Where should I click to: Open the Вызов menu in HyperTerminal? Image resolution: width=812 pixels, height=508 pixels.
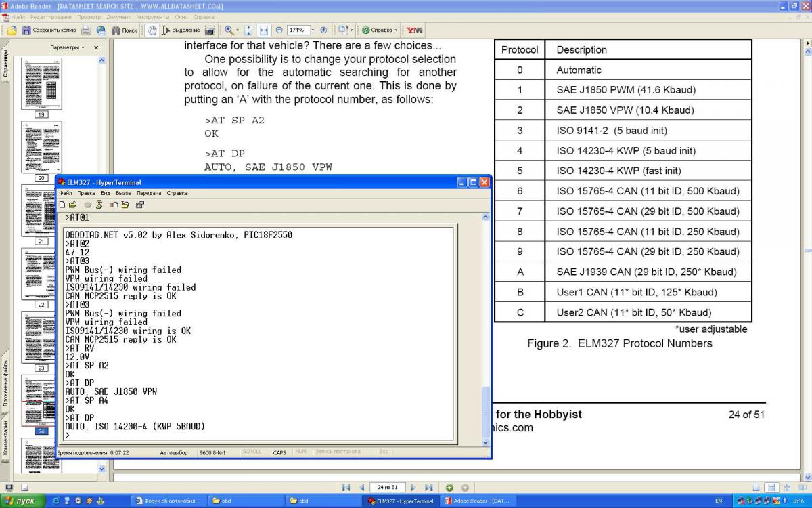123,193
